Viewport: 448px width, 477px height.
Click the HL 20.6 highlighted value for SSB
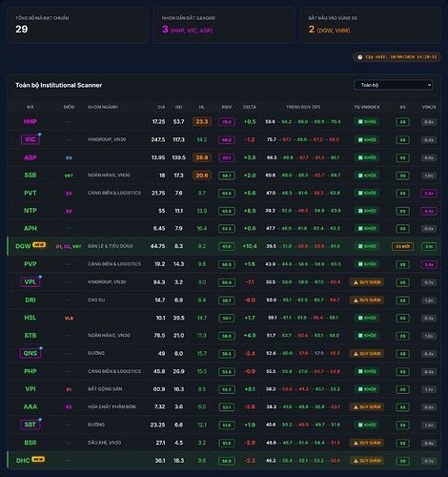coord(202,176)
